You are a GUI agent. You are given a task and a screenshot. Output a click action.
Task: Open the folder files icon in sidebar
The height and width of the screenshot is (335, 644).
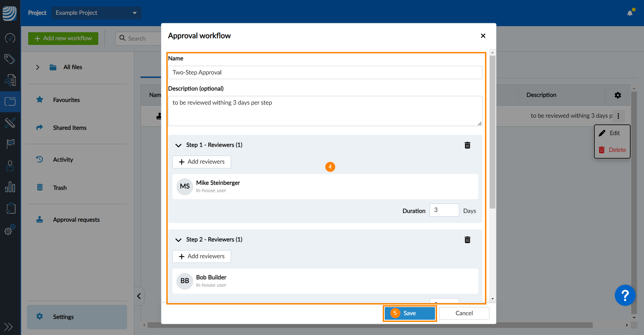click(10, 101)
